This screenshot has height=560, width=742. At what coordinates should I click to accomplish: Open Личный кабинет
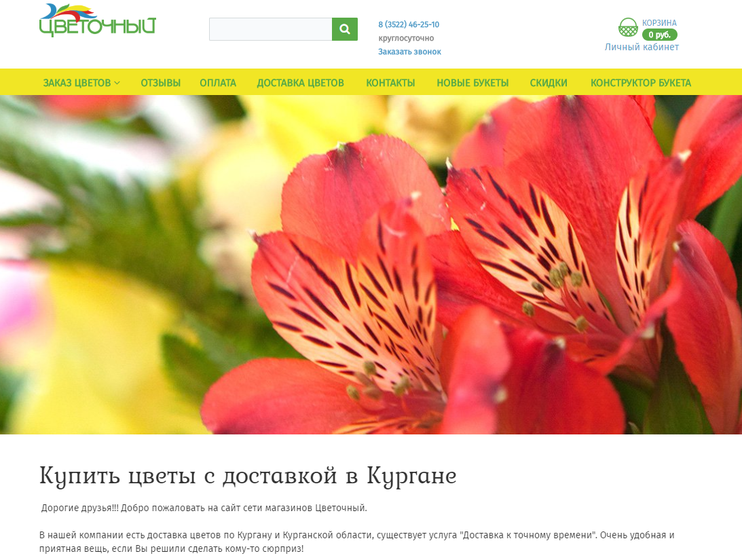click(x=642, y=47)
